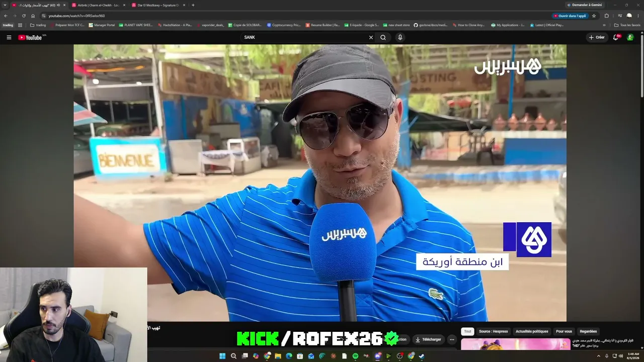Open the Windows Start menu
The image size is (644, 362).
pos(222,356)
